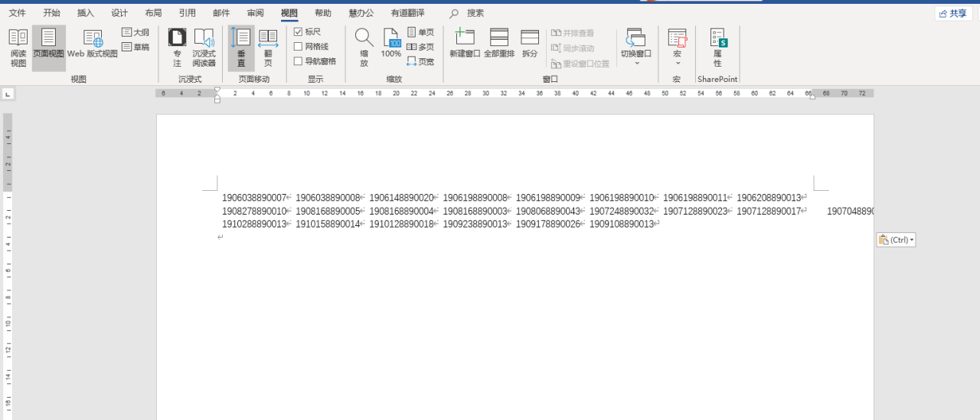This screenshot has width=980, height=420.
Task: Open Immersive Reader (沉浸式阅读器)
Action: click(204, 48)
